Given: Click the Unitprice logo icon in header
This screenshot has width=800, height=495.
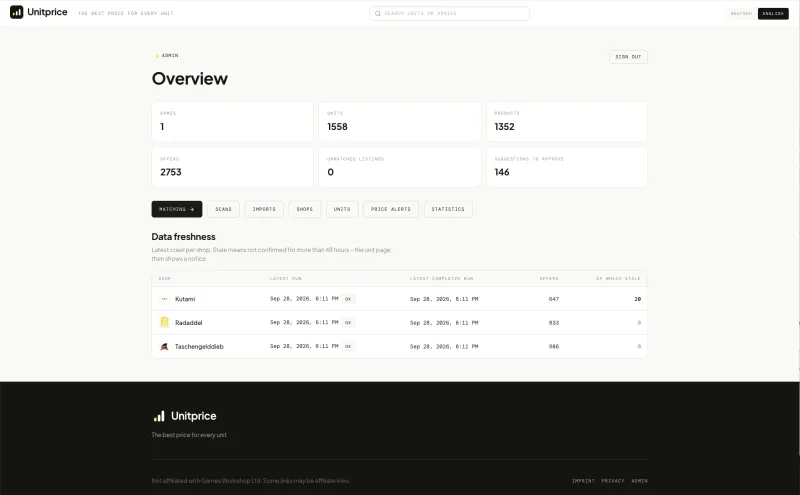Looking at the screenshot, I should click(x=16, y=12).
